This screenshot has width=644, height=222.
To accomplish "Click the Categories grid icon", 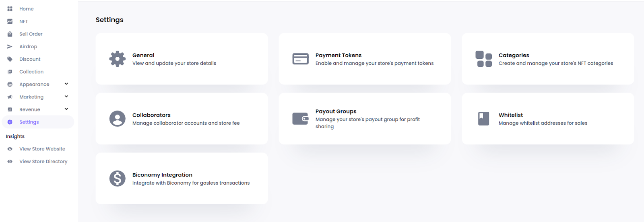I will click(x=483, y=59).
